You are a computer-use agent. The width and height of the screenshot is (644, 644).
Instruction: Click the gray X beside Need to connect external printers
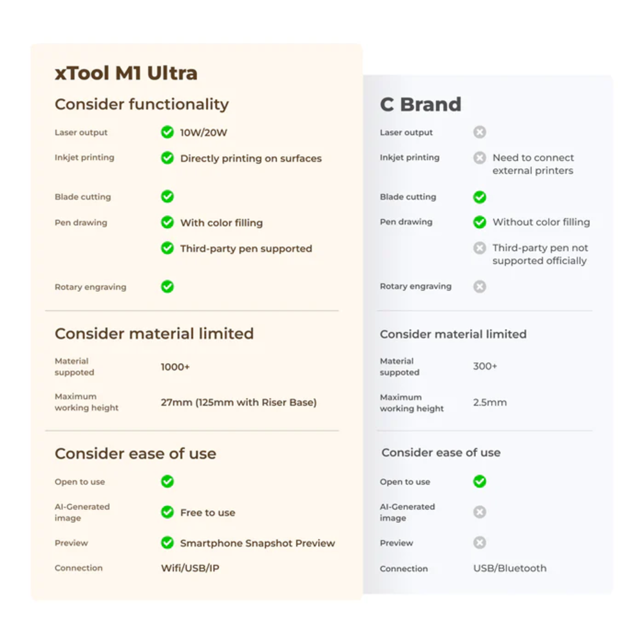click(x=480, y=158)
